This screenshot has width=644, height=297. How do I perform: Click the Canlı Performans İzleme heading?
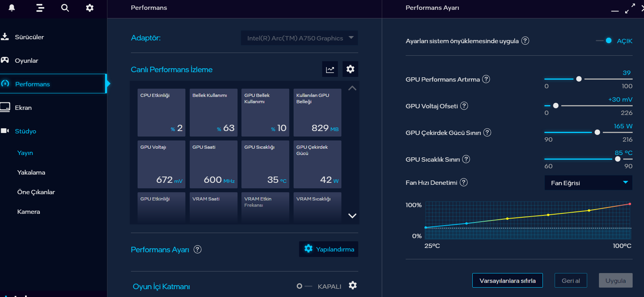(x=172, y=69)
